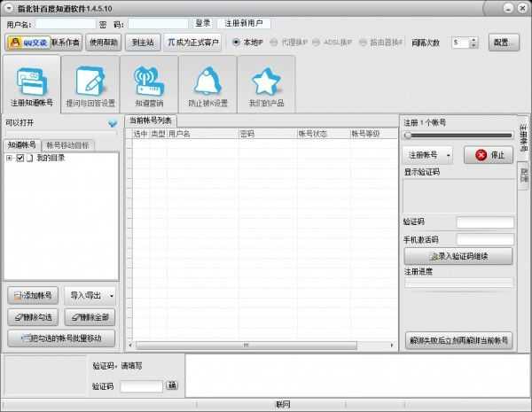Open the 注册知道帐号 icon tab
The width and height of the screenshot is (532, 412).
31,84
